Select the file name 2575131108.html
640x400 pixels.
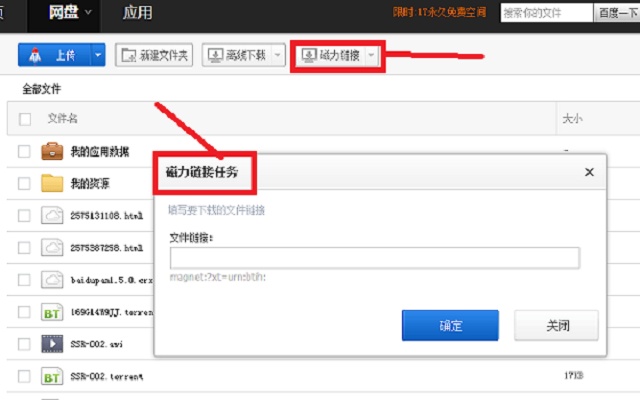(107, 216)
